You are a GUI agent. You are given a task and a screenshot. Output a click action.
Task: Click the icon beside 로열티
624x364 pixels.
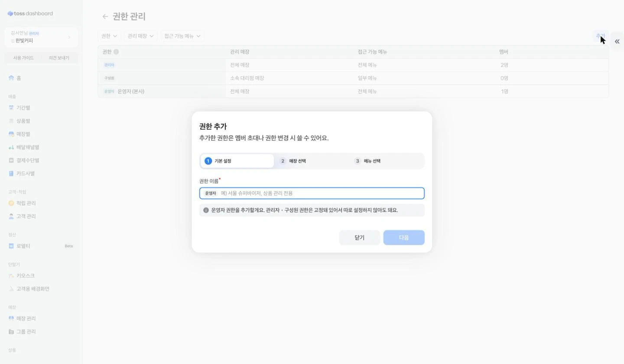[11, 246]
